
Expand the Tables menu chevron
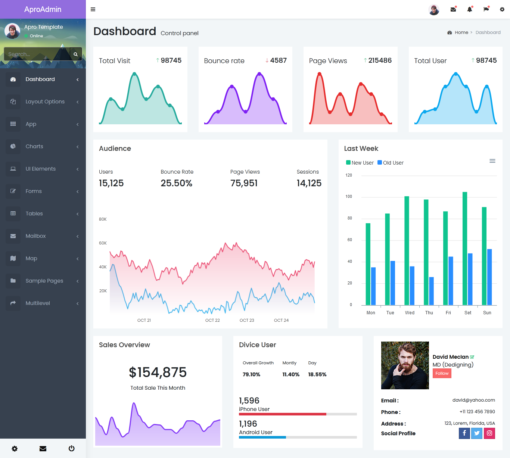[78, 214]
